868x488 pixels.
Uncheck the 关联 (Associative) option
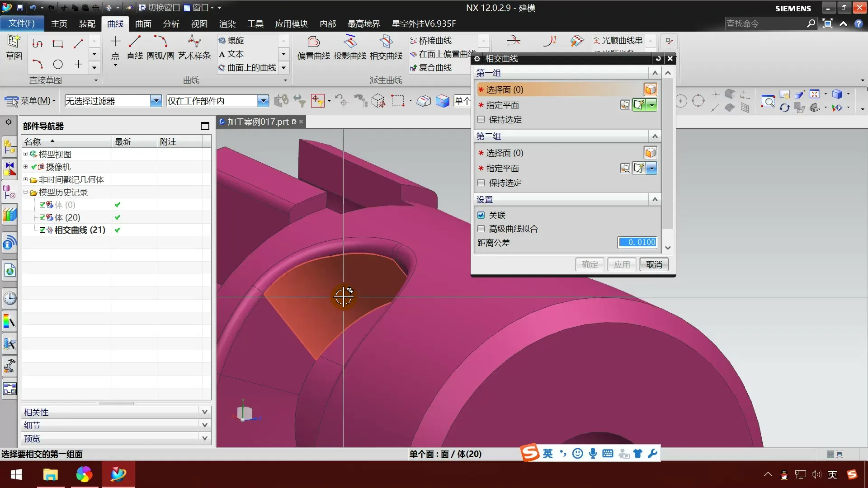click(x=481, y=215)
